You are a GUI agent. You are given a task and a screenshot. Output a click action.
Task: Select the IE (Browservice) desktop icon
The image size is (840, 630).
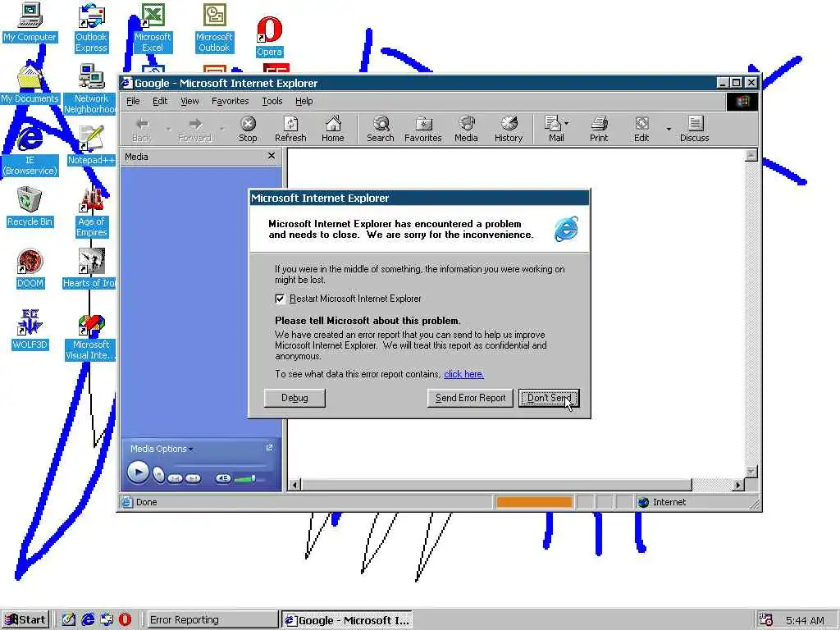click(x=30, y=151)
